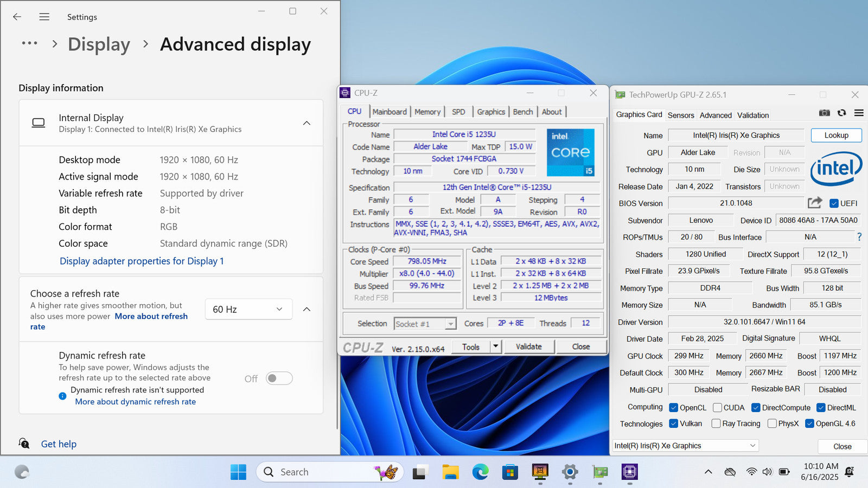Viewport: 868px width, 488px height.
Task: Open the GPU selection dropdown in GPU-Z
Action: [685, 446]
